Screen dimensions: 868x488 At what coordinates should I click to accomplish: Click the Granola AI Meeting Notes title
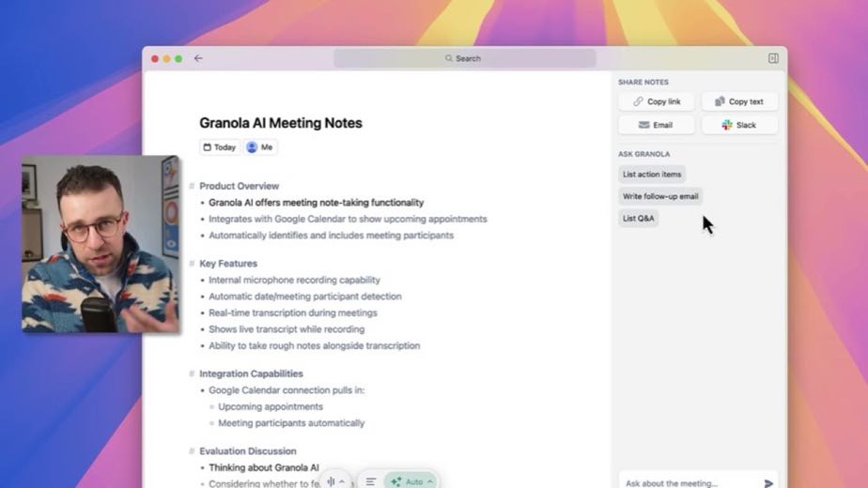click(x=281, y=123)
